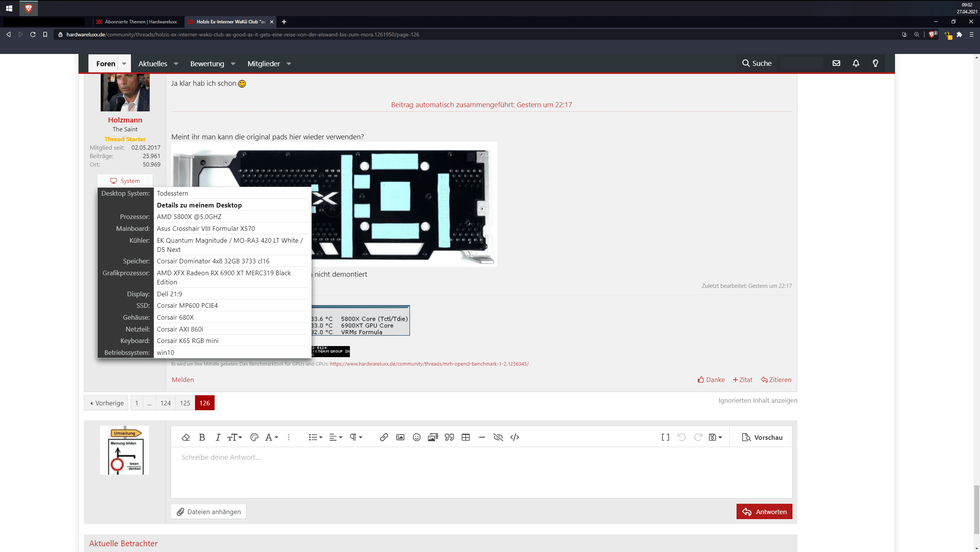Viewport: 980px width, 552px height.
Task: Click the Suche search button
Action: coord(757,63)
